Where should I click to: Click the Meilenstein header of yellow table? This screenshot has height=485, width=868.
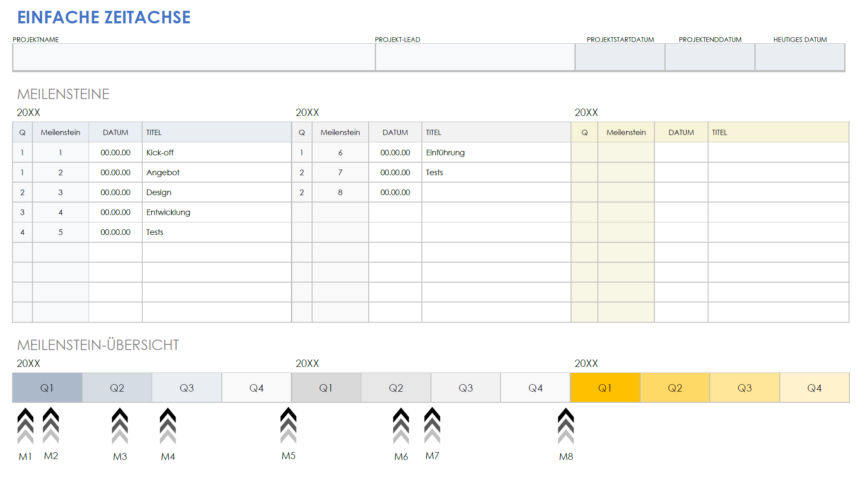[626, 132]
